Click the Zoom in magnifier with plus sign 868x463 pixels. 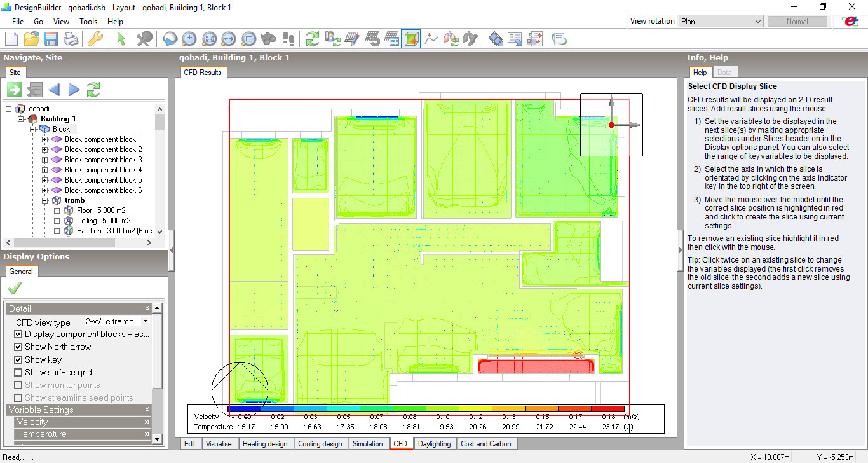tap(189, 39)
